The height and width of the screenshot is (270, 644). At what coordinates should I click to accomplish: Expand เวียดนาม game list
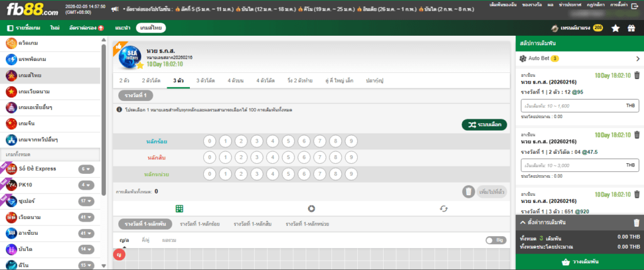(87, 217)
